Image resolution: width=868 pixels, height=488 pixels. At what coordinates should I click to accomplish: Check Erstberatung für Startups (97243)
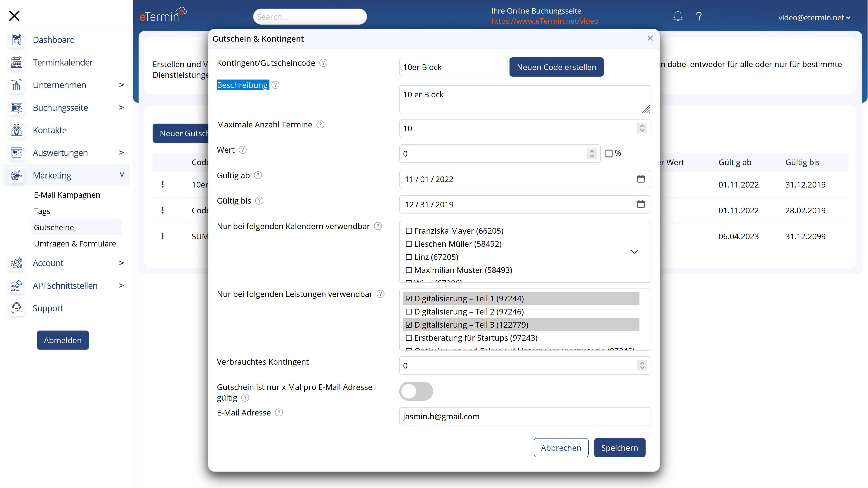409,338
